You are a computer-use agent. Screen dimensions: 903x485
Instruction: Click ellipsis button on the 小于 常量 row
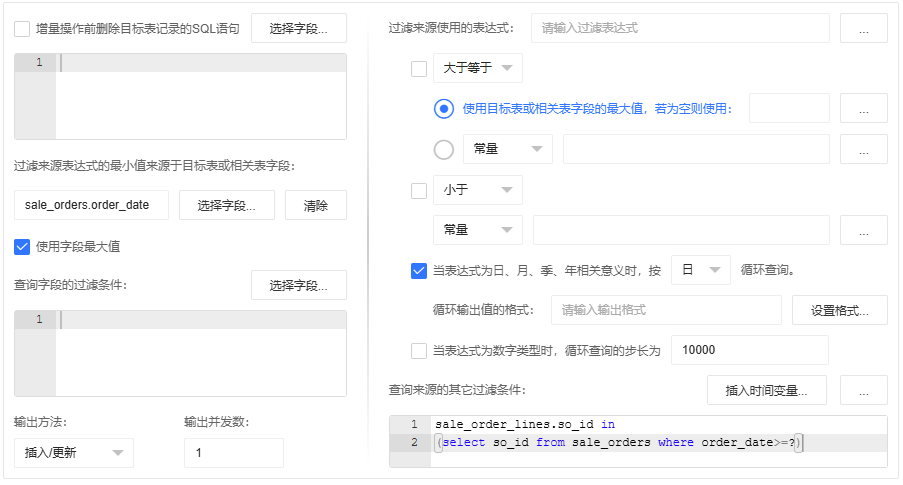(864, 230)
